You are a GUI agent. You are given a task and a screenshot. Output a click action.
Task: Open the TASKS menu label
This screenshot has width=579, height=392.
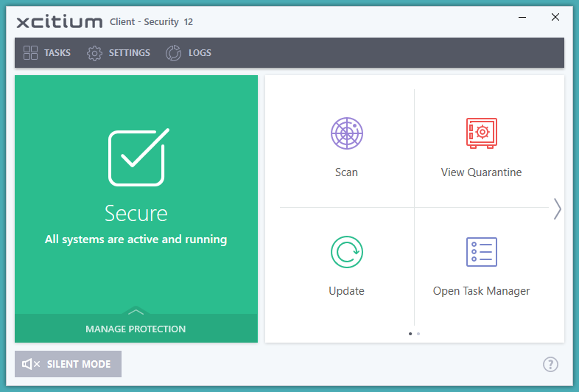coord(57,53)
